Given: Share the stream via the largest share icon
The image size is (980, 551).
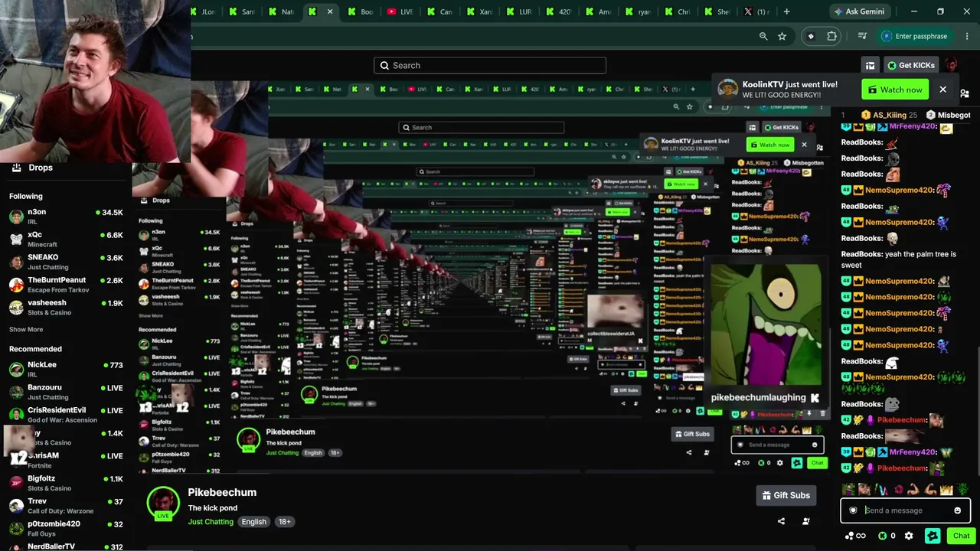Looking at the screenshot, I should click(x=781, y=521).
